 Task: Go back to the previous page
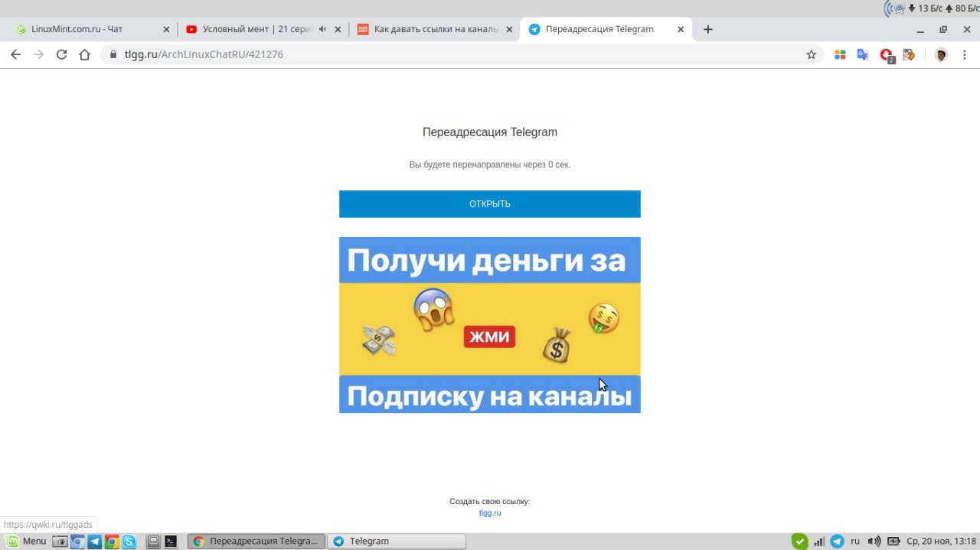tap(15, 54)
